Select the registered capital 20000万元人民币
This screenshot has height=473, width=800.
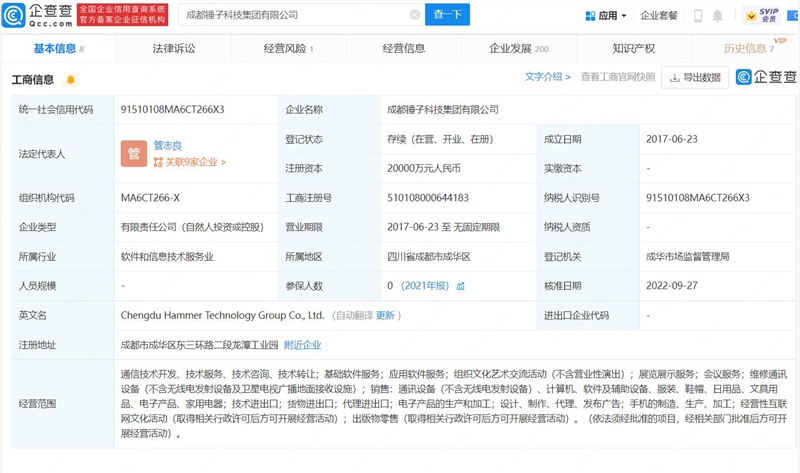click(424, 168)
